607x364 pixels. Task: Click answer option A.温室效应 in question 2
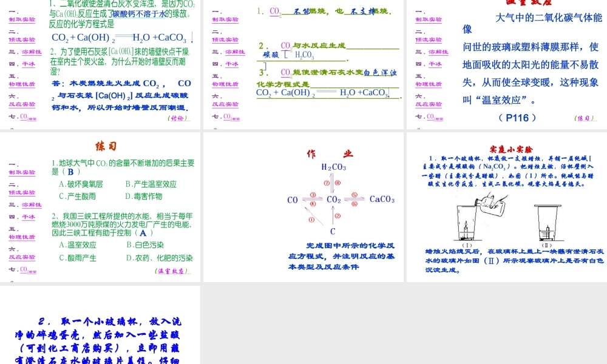pyautogui.click(x=78, y=245)
